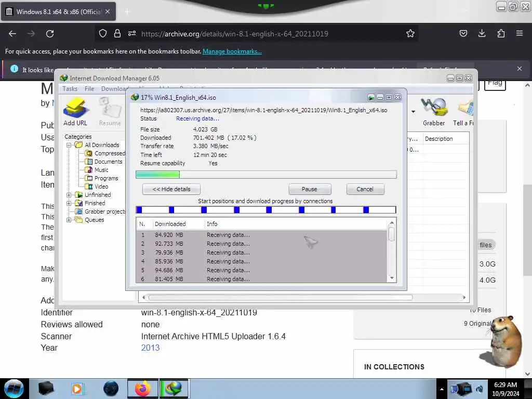Click the 2013 year link

tap(150, 348)
